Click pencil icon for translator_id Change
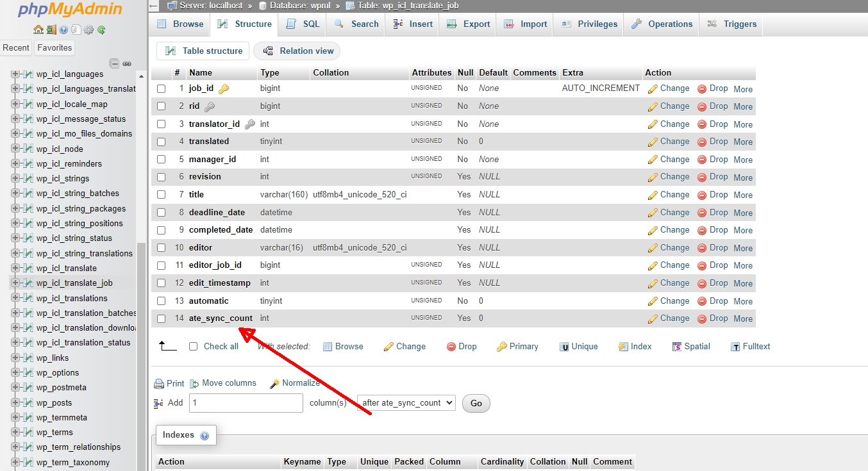This screenshot has height=471, width=868. tap(653, 124)
